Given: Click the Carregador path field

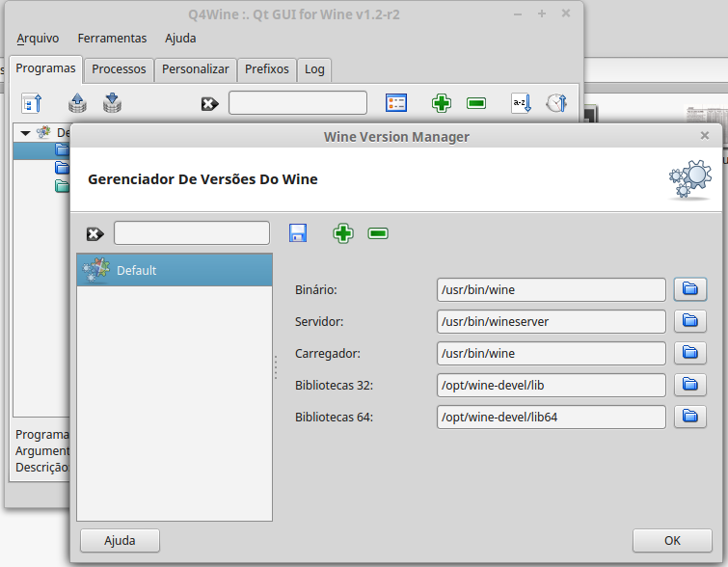Looking at the screenshot, I should [552, 353].
